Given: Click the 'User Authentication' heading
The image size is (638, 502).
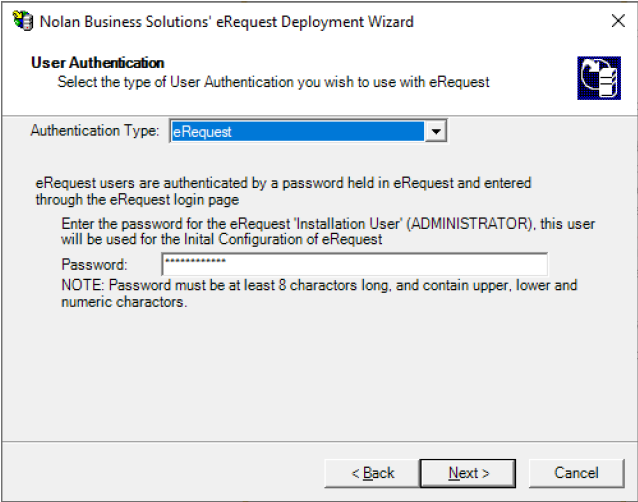Looking at the screenshot, I should [x=98, y=63].
